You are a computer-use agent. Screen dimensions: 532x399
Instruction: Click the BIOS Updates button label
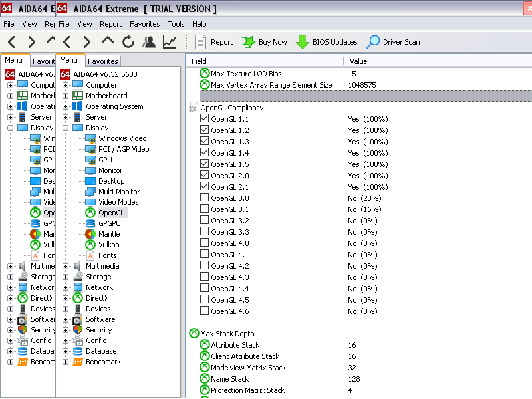335,42
